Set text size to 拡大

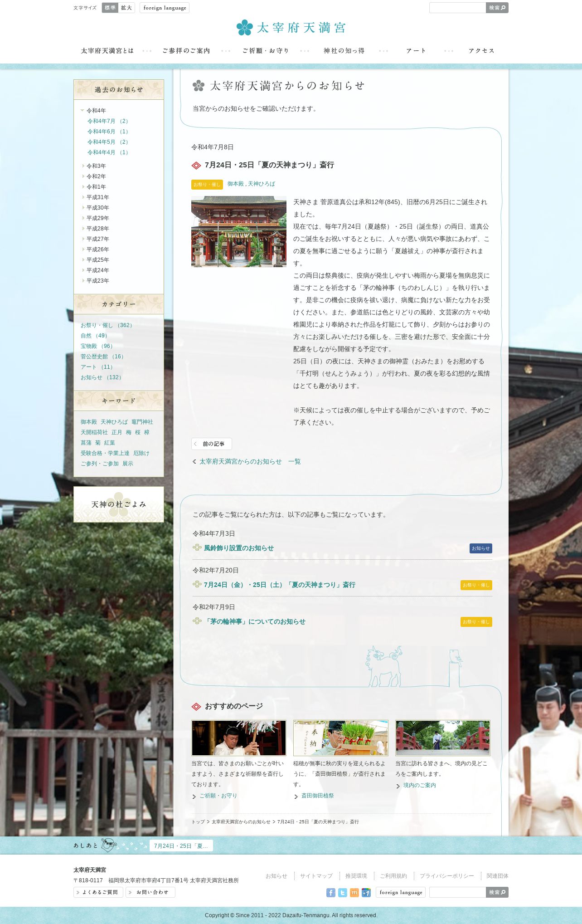point(126,8)
